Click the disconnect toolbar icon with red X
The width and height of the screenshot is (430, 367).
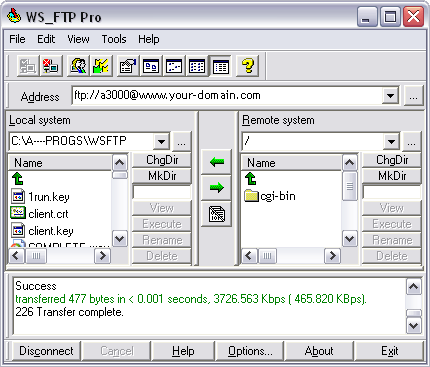(x=51, y=66)
